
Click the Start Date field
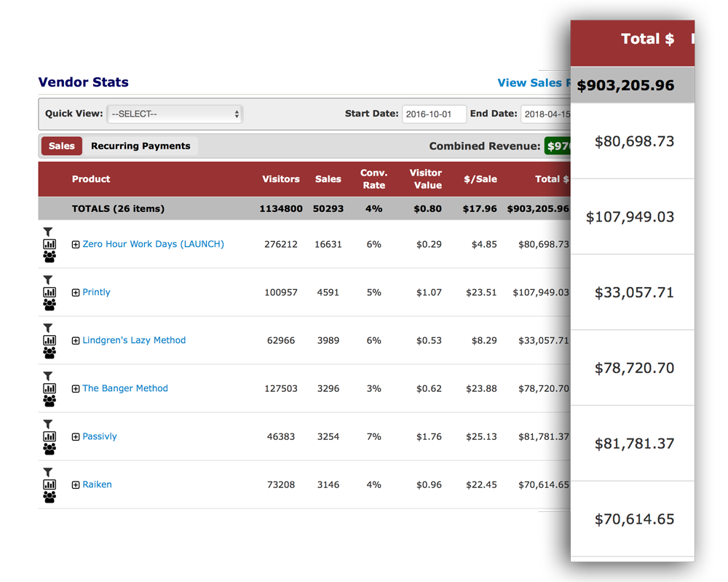point(434,114)
